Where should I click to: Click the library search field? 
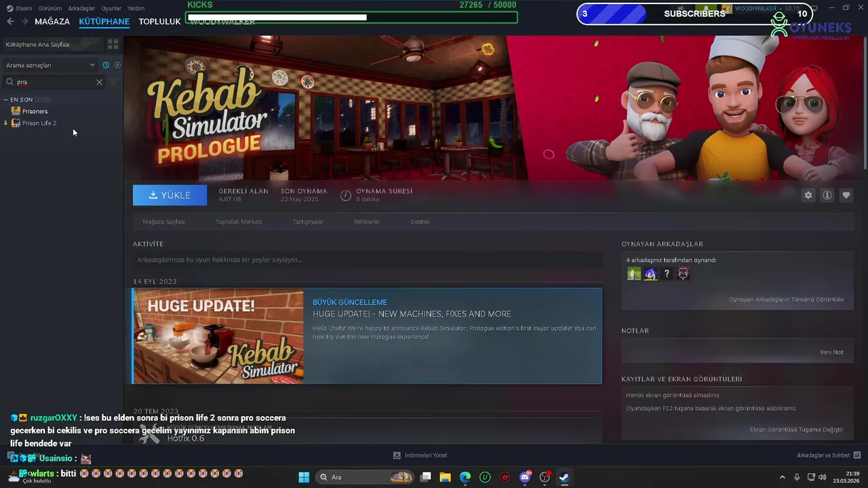point(54,82)
